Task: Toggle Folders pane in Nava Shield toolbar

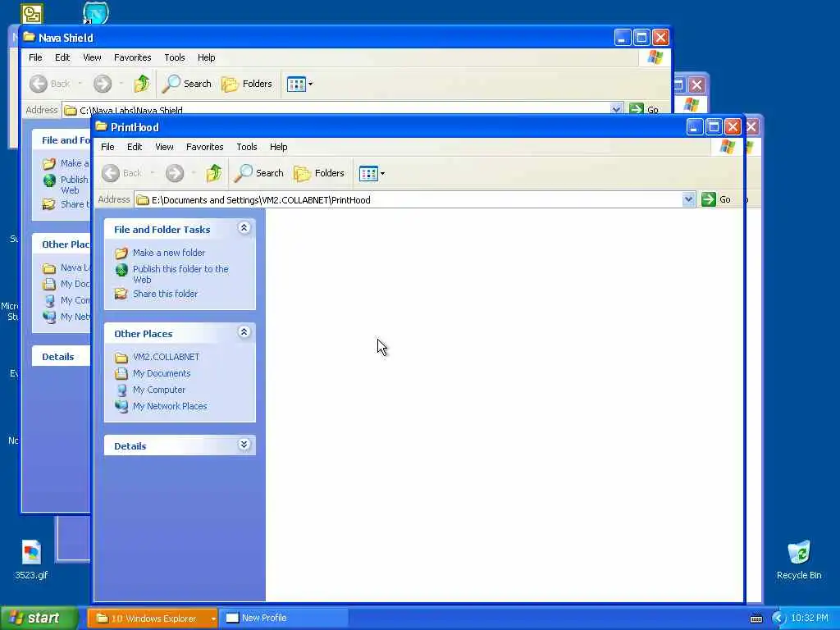Action: tap(247, 84)
